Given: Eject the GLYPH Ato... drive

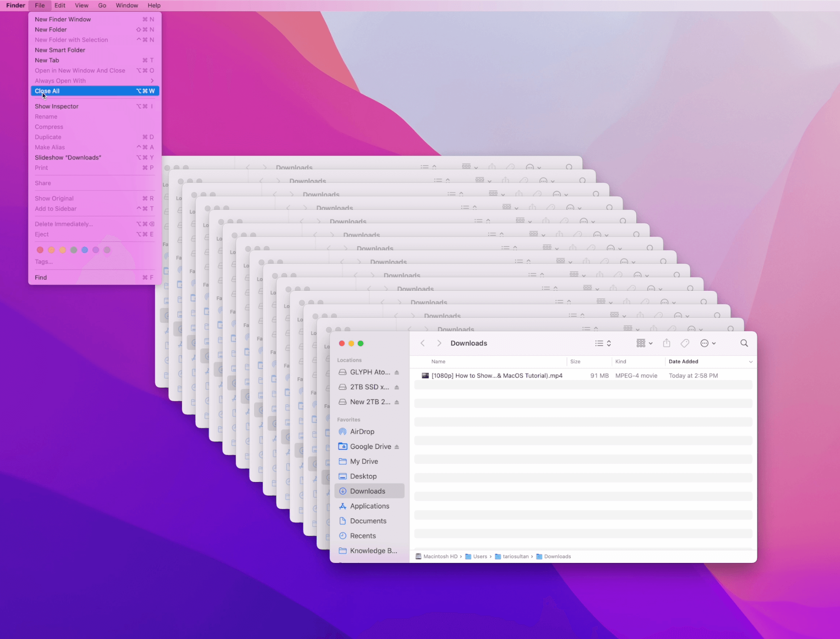Looking at the screenshot, I should point(397,372).
